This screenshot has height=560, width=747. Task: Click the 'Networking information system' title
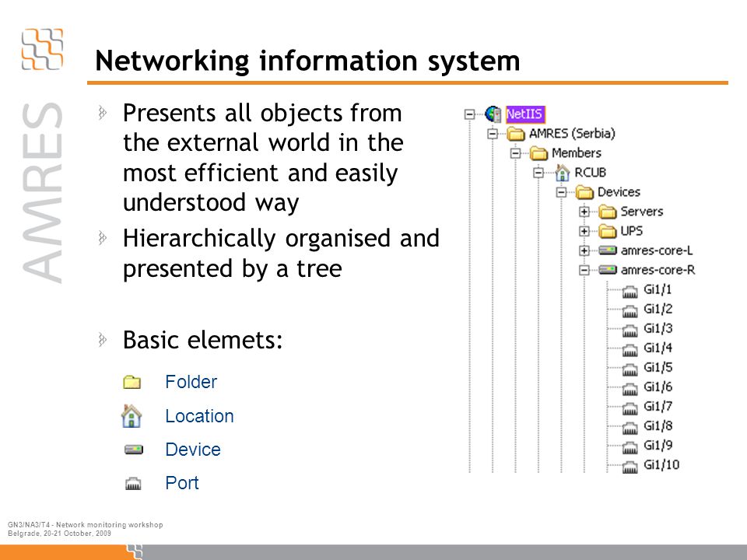pyautogui.click(x=307, y=61)
